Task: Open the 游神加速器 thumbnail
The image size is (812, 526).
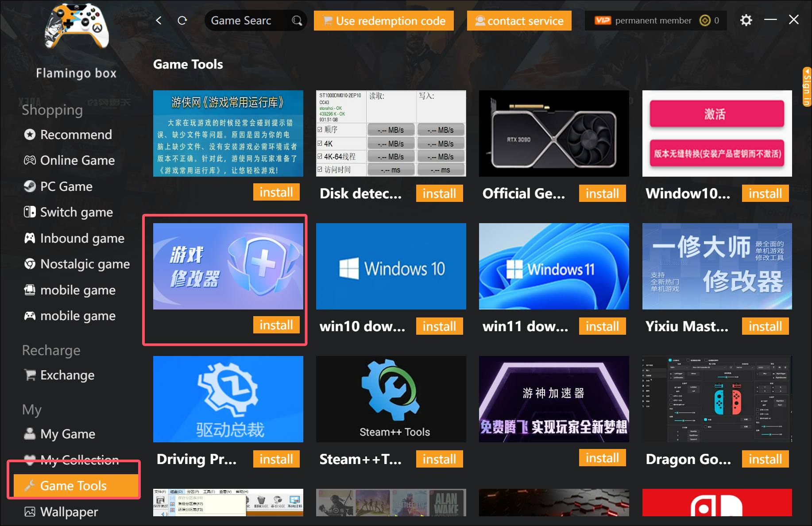Action: coord(554,399)
